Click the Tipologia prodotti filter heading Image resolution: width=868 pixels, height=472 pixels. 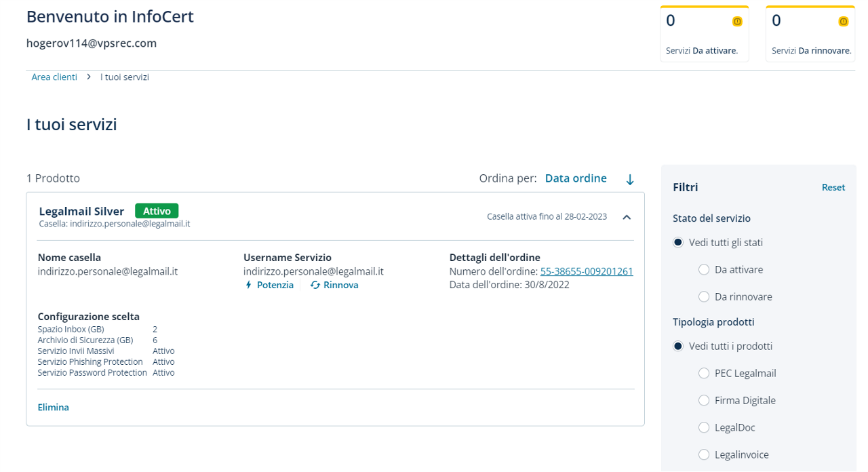coord(713,322)
